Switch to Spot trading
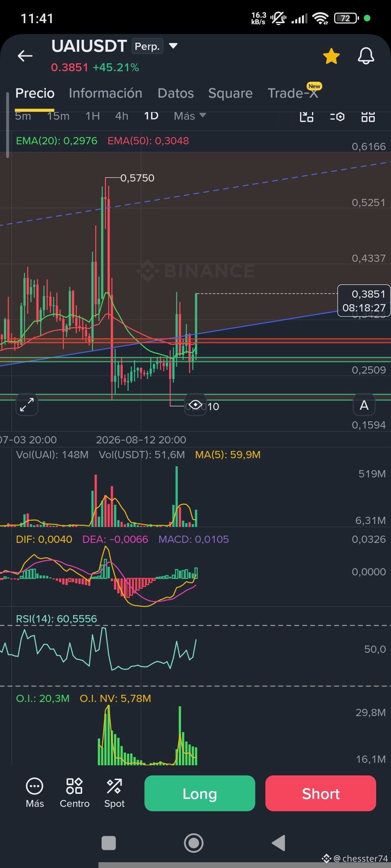This screenshot has height=868, width=391. [114, 793]
